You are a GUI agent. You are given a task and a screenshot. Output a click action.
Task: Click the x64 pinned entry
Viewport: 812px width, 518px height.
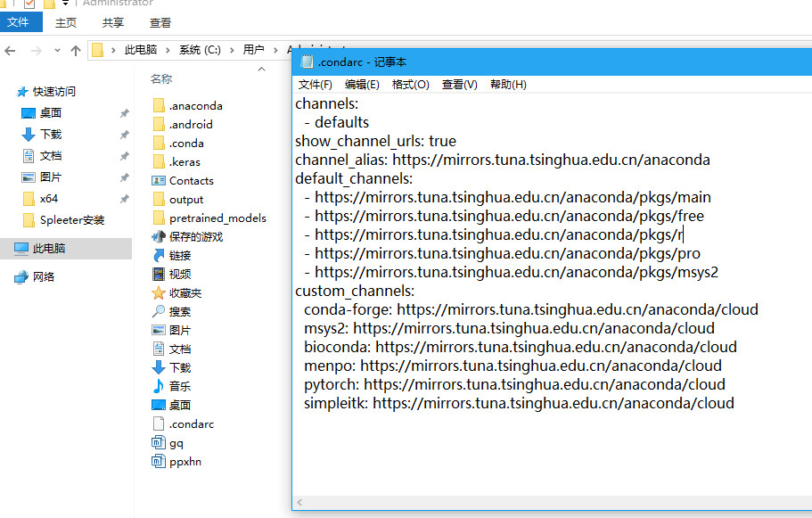(x=48, y=200)
